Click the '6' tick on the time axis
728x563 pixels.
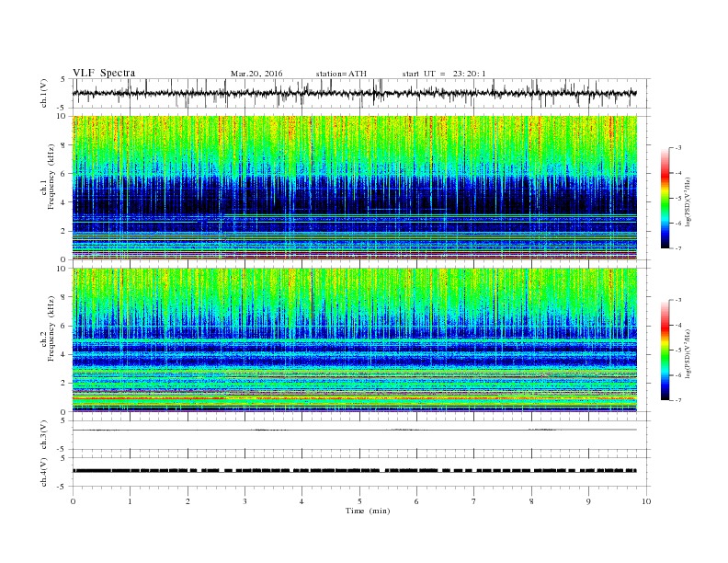tap(416, 501)
